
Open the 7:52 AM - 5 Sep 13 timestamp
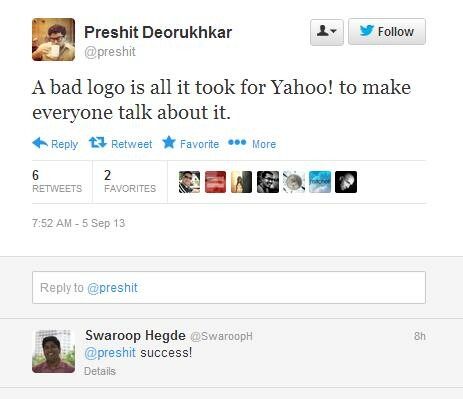(78, 223)
